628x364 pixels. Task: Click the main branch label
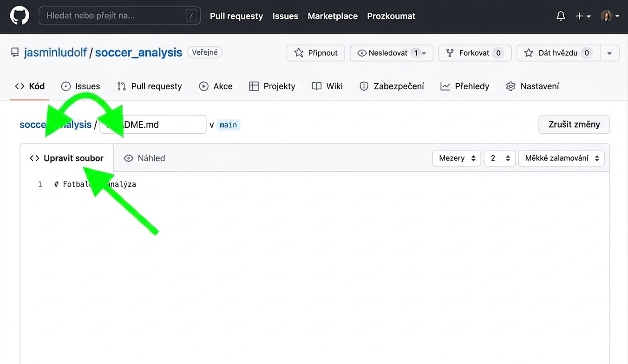(x=228, y=125)
